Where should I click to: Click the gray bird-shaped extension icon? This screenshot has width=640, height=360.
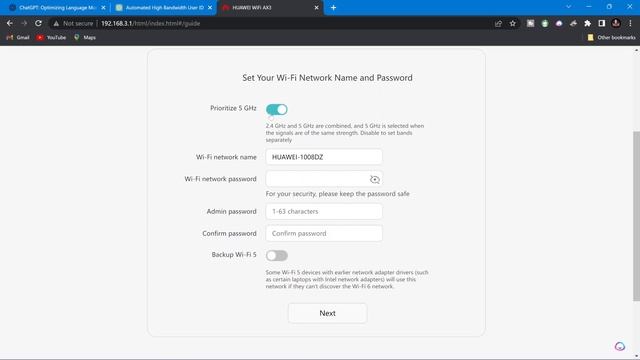[x=573, y=24]
